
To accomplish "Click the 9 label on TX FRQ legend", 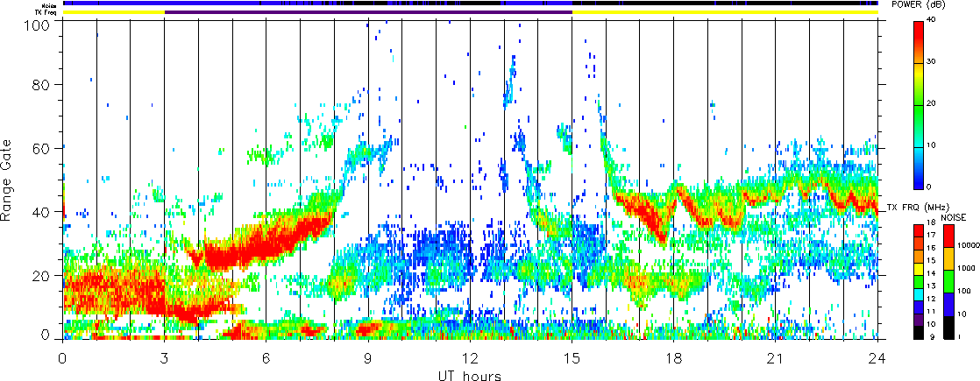I will pos(932,336).
